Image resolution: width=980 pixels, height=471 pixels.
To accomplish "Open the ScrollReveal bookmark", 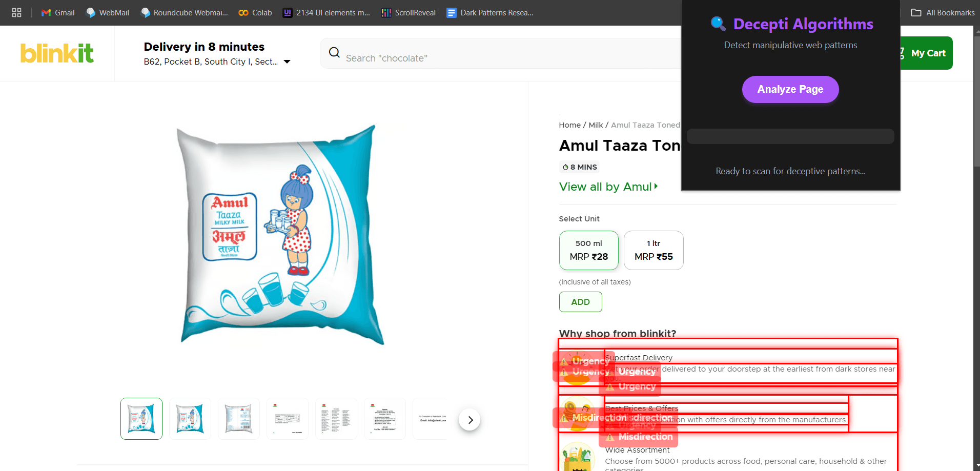I will pyautogui.click(x=409, y=13).
